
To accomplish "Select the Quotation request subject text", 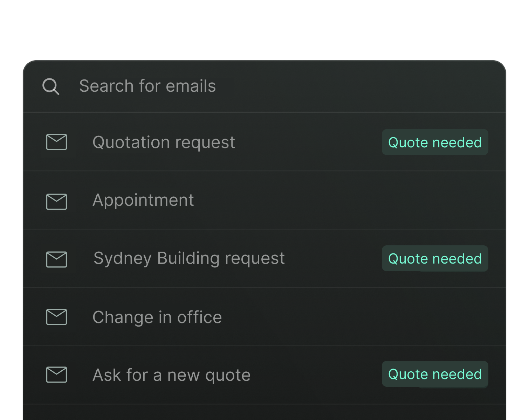I will pos(164,142).
